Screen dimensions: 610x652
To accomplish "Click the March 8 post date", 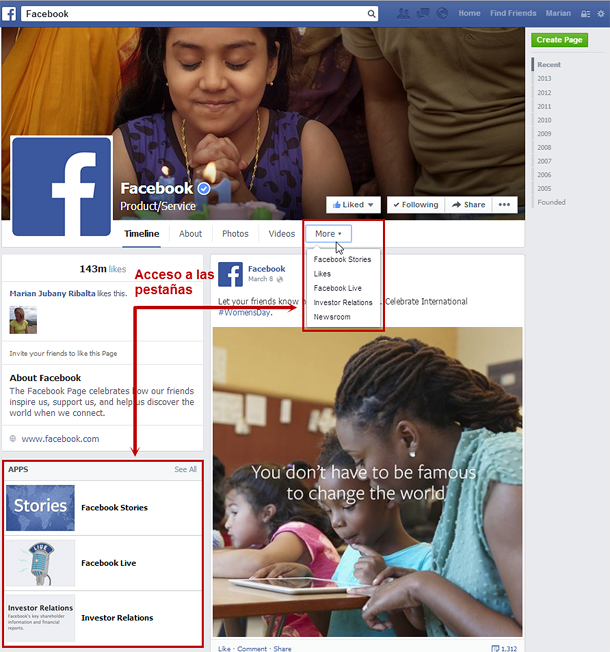I will (x=260, y=279).
